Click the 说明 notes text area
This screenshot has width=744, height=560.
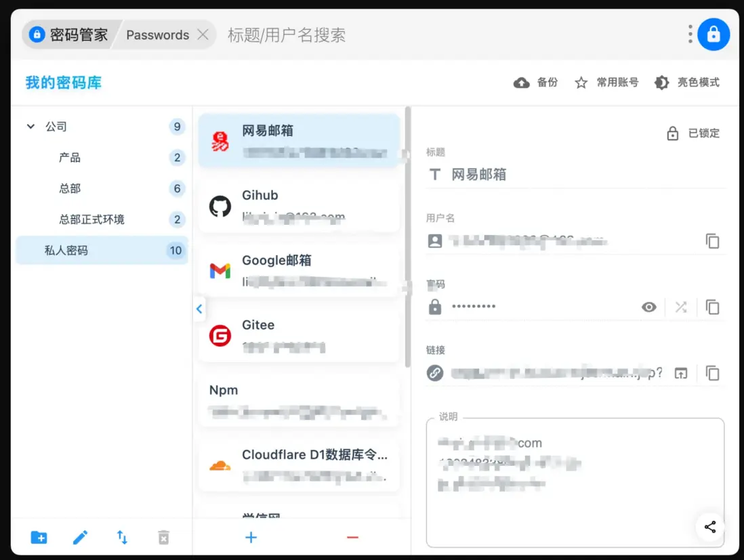[x=575, y=483]
